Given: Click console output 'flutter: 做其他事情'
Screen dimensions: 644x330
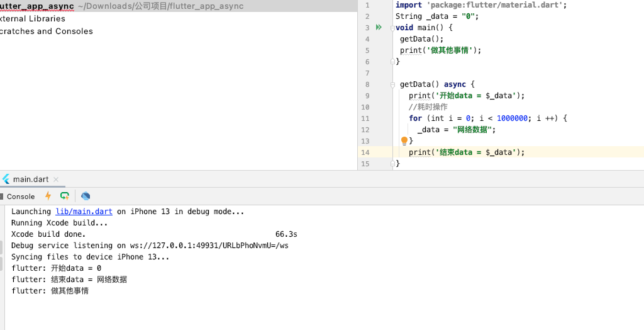Looking at the screenshot, I should (50, 291).
